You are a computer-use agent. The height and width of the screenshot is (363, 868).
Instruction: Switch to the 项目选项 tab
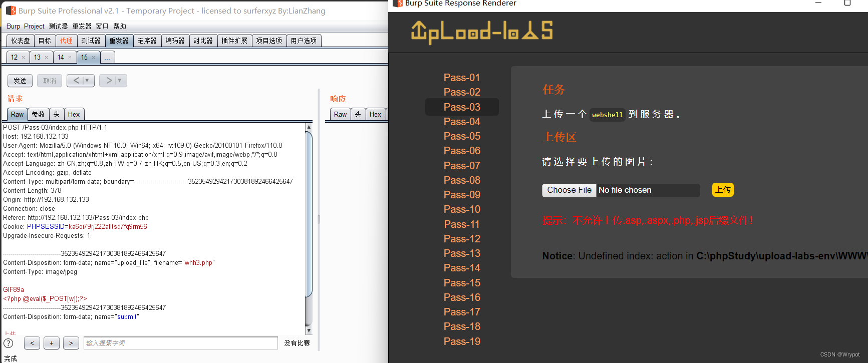point(269,41)
